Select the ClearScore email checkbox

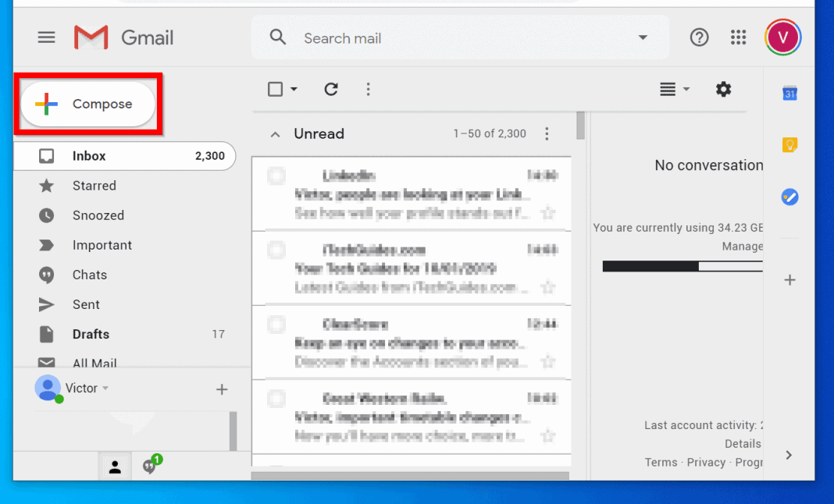pos(276,325)
